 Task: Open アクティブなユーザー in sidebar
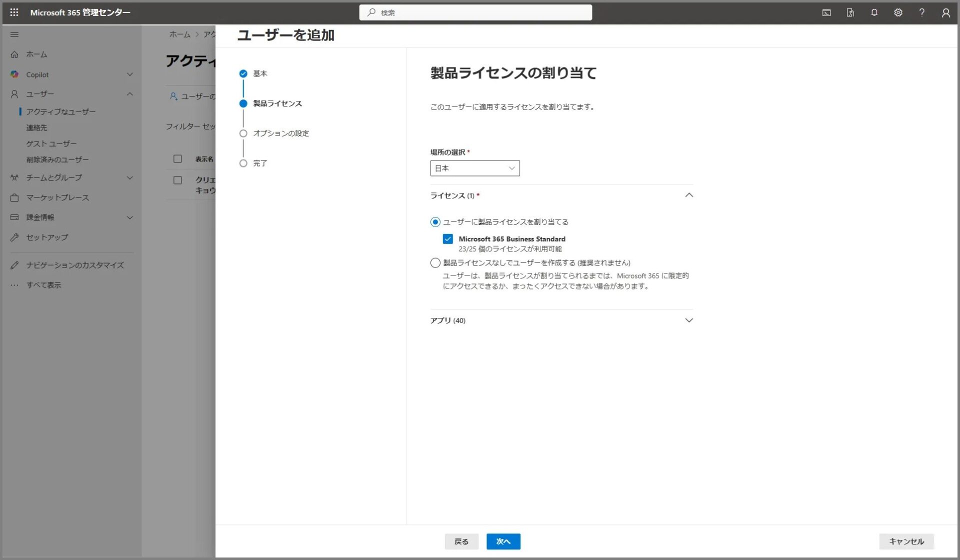coord(60,112)
